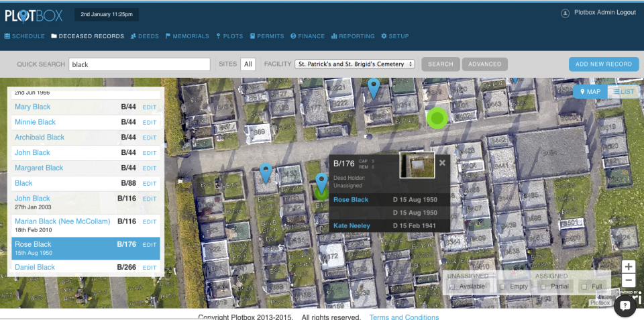The image size is (644, 320).
Task: Edit the Black B/88 record
Action: point(150,184)
